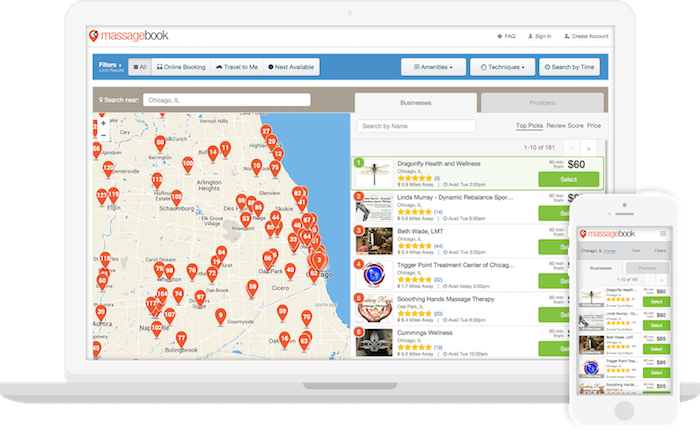The image size is (700, 432).
Task: Open Search by Time
Action: pyautogui.click(x=569, y=67)
